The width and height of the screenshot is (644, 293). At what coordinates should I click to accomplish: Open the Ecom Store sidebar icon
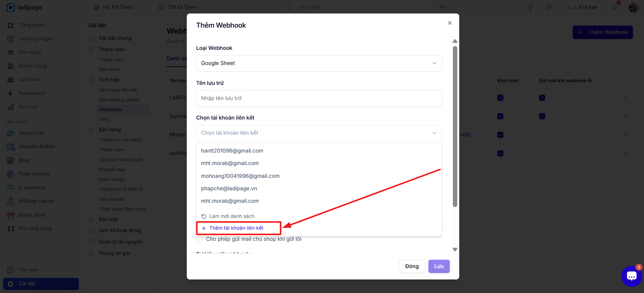point(11,215)
